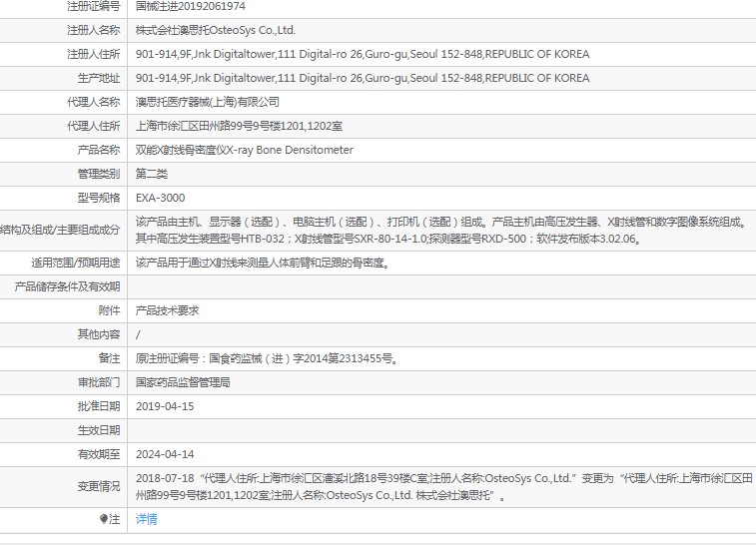Select product name X-ray Bone Densitometer
Viewport: 756px width, 545px height.
pyautogui.click(x=290, y=150)
